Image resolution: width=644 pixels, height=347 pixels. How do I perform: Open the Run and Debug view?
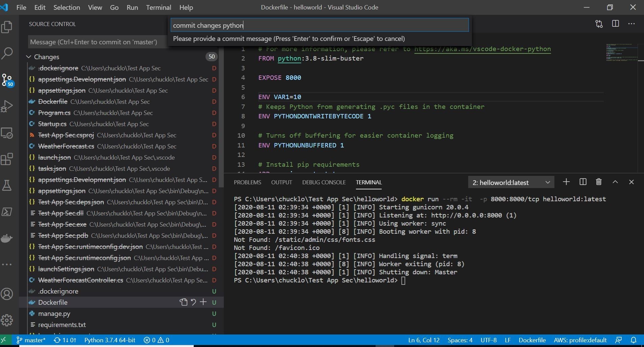coord(7,106)
